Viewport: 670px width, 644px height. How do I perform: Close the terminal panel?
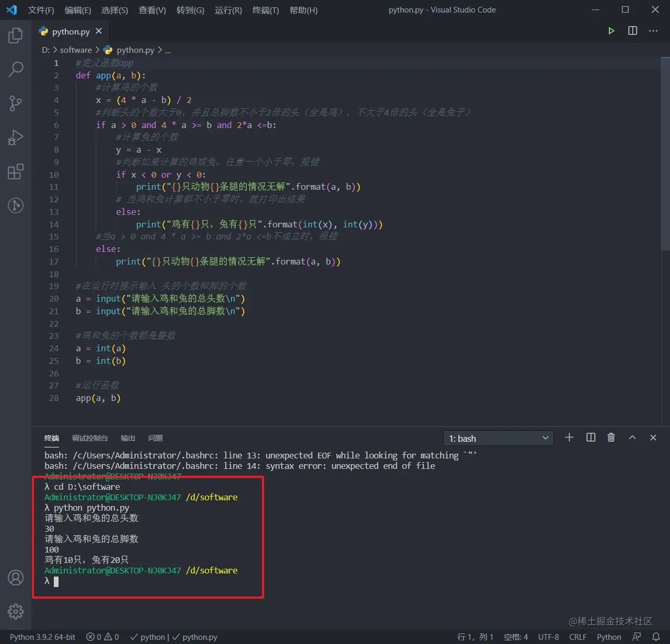pyautogui.click(x=653, y=438)
